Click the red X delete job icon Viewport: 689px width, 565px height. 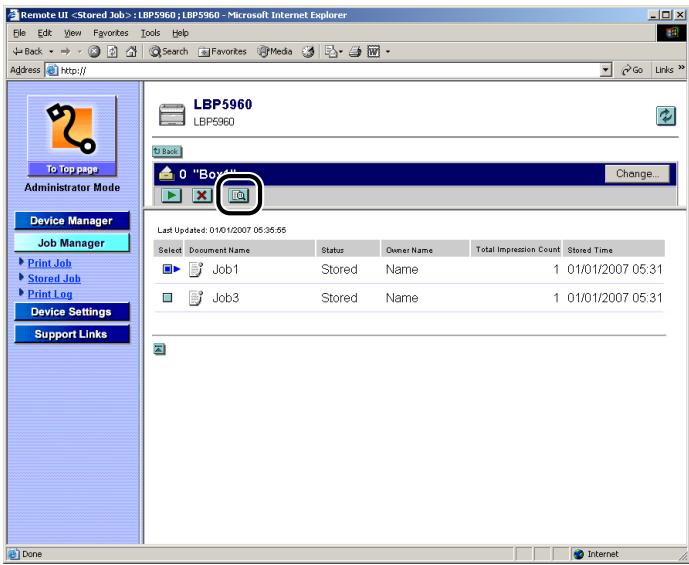pyautogui.click(x=202, y=195)
